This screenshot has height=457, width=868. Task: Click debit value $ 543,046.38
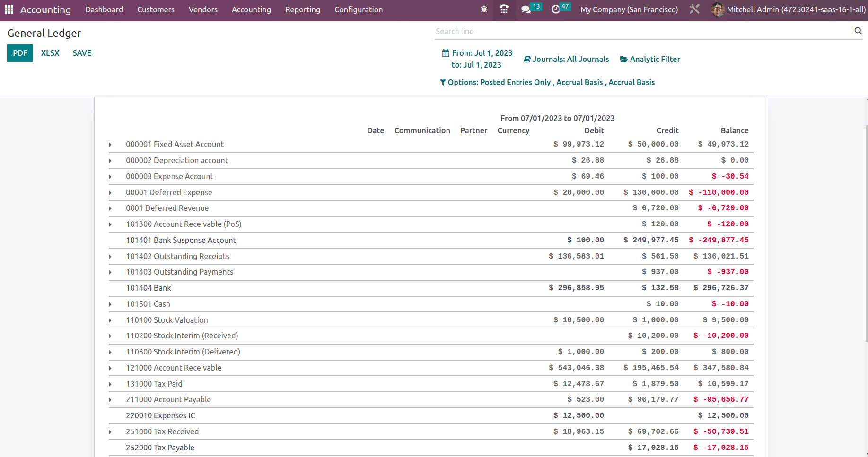coord(576,368)
